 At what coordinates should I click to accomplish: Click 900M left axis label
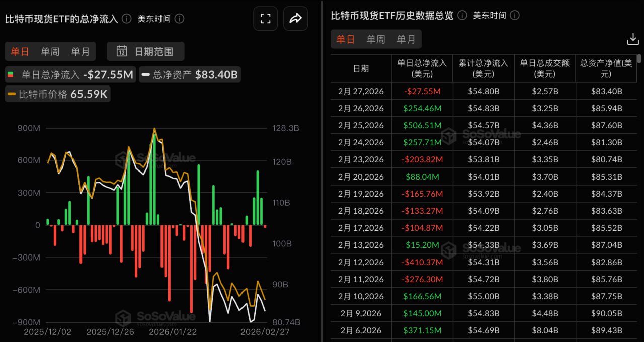tap(29, 128)
